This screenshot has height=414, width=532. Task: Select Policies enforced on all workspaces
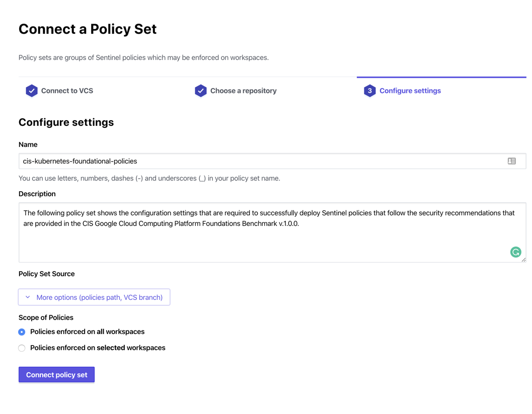click(x=22, y=332)
